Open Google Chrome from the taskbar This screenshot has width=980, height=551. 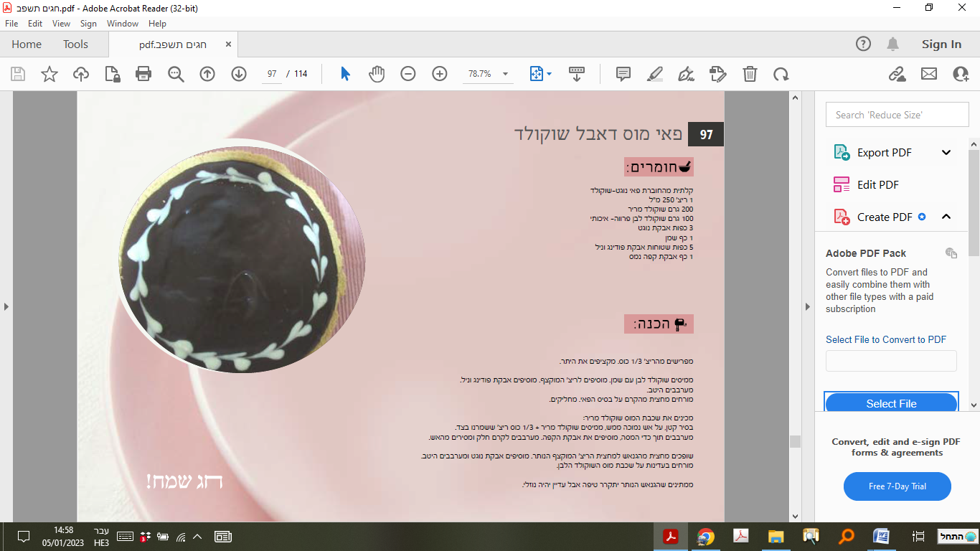click(706, 537)
